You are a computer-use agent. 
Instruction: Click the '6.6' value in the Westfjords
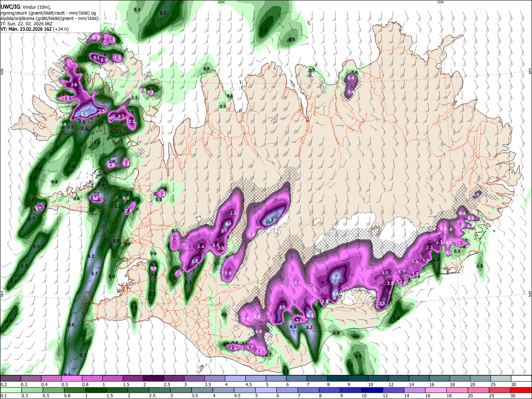pyautogui.click(x=84, y=114)
